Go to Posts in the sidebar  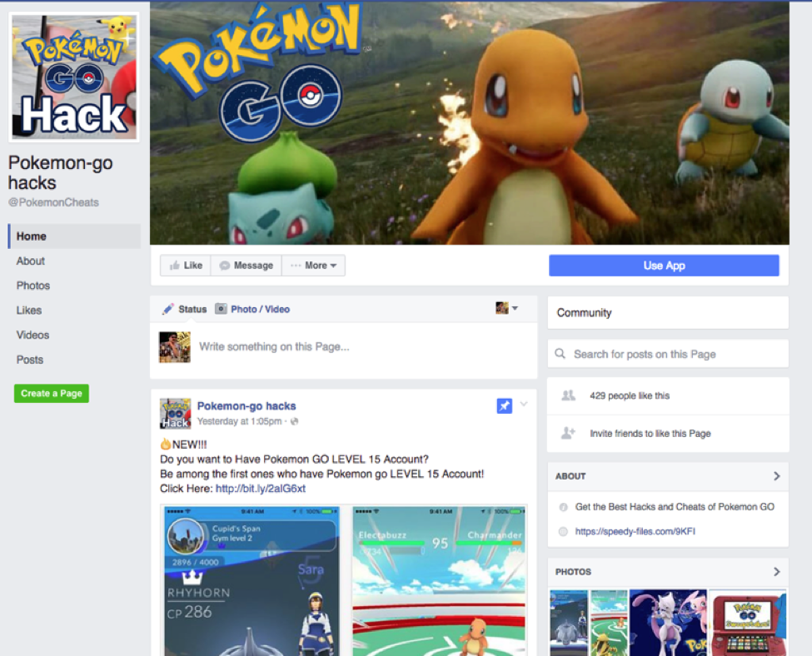click(29, 360)
